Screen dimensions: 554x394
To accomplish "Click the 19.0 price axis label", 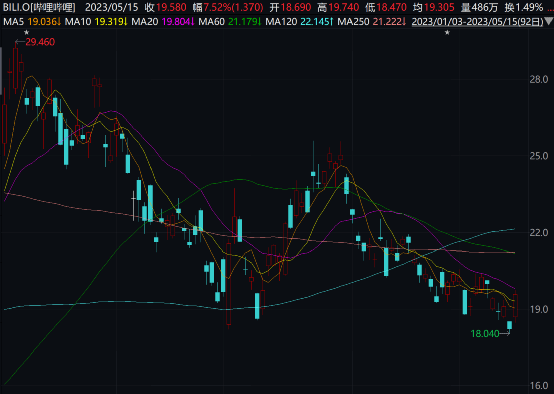I will point(538,309).
